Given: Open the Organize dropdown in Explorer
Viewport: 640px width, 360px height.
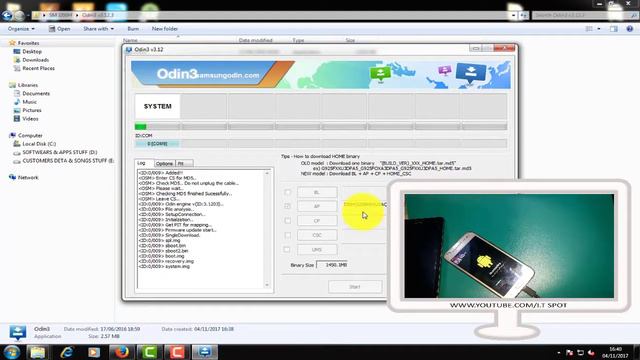Looking at the screenshot, I should click(x=21, y=29).
